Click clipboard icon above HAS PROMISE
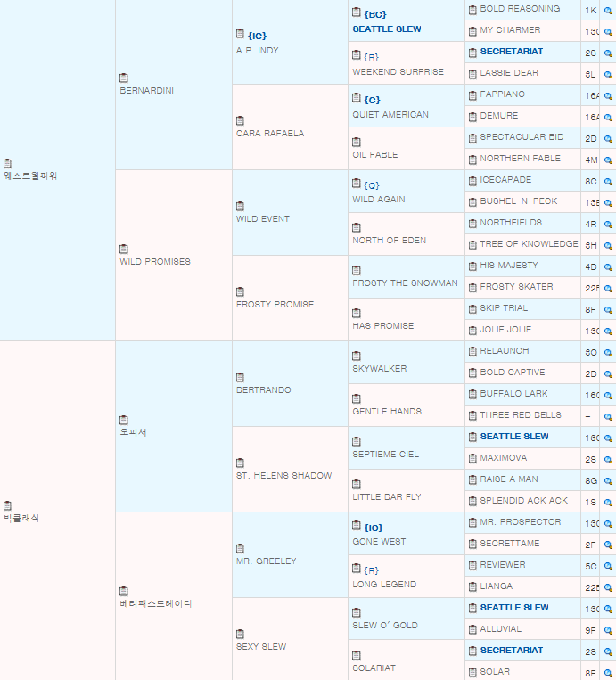This screenshot has width=616, height=680. [x=357, y=313]
